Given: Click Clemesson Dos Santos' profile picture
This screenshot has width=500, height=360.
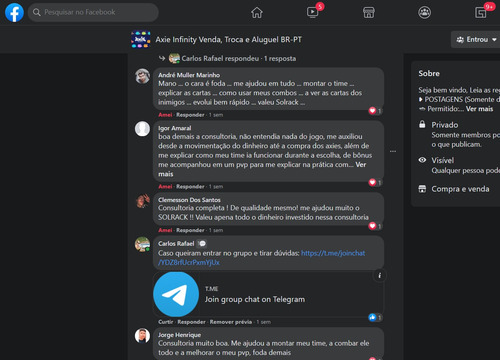Looking at the screenshot, I should [x=142, y=201].
